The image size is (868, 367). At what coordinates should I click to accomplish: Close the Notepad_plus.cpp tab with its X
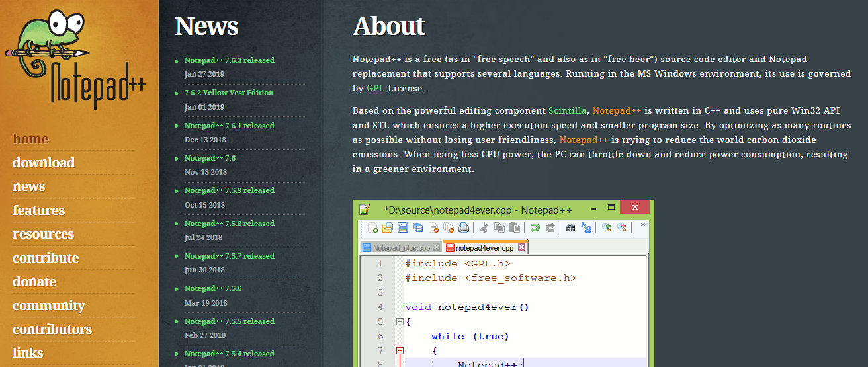(436, 247)
